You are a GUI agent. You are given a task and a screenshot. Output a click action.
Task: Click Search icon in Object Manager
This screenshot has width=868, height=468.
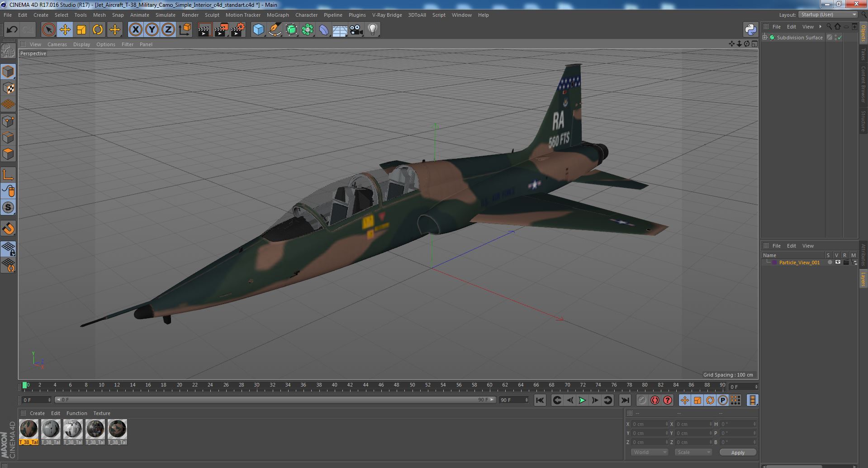(829, 27)
